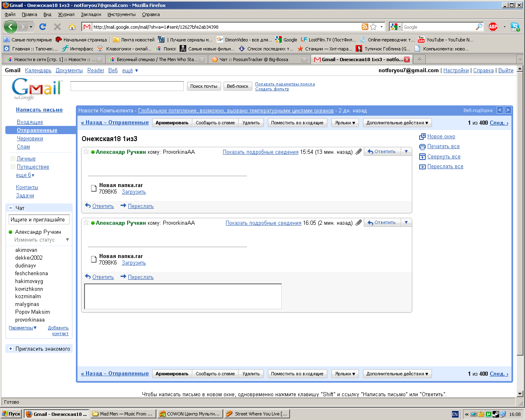
Task: Click the Новое окно icon
Action: [422, 137]
